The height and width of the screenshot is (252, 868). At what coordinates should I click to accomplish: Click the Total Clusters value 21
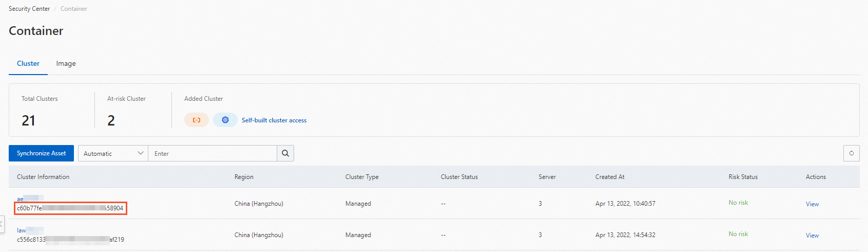[x=29, y=120]
